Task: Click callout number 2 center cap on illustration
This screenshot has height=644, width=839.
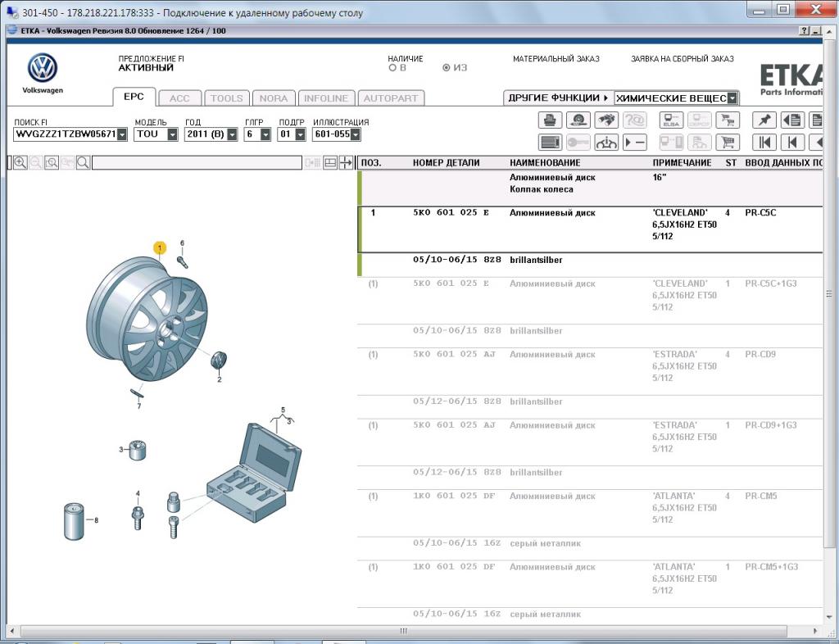Action: (219, 379)
